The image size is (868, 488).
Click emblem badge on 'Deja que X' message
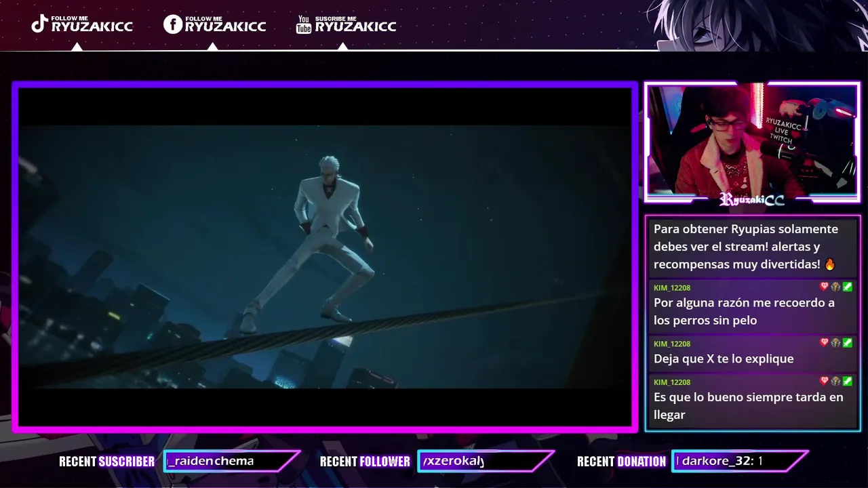coord(835,343)
